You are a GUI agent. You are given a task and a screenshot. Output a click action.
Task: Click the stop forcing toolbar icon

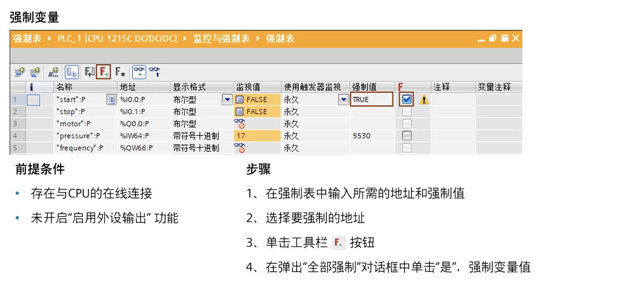(x=120, y=72)
